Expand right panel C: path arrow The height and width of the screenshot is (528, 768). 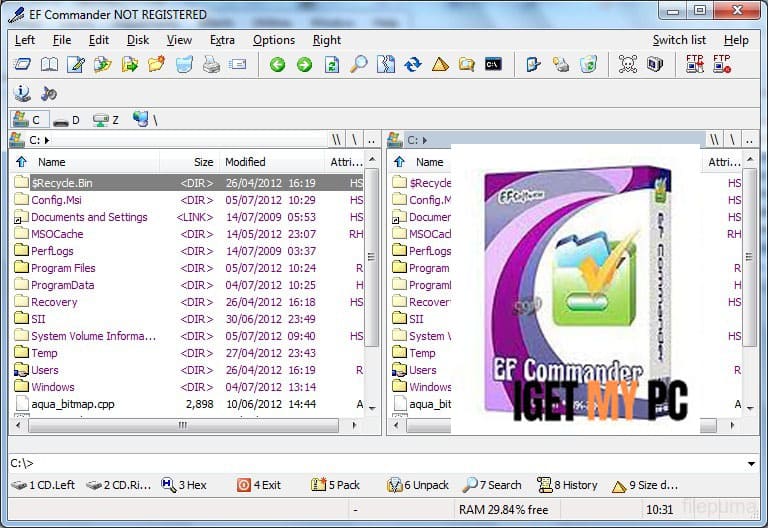click(x=425, y=140)
